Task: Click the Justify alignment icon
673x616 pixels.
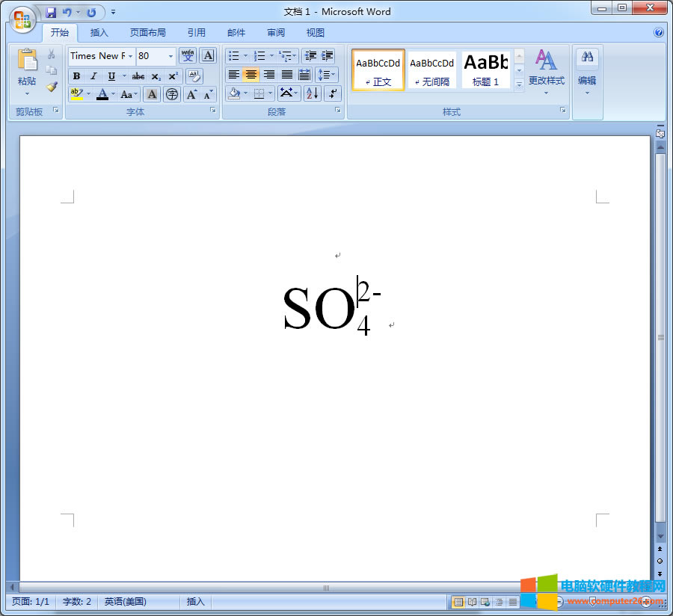Action: [x=286, y=75]
